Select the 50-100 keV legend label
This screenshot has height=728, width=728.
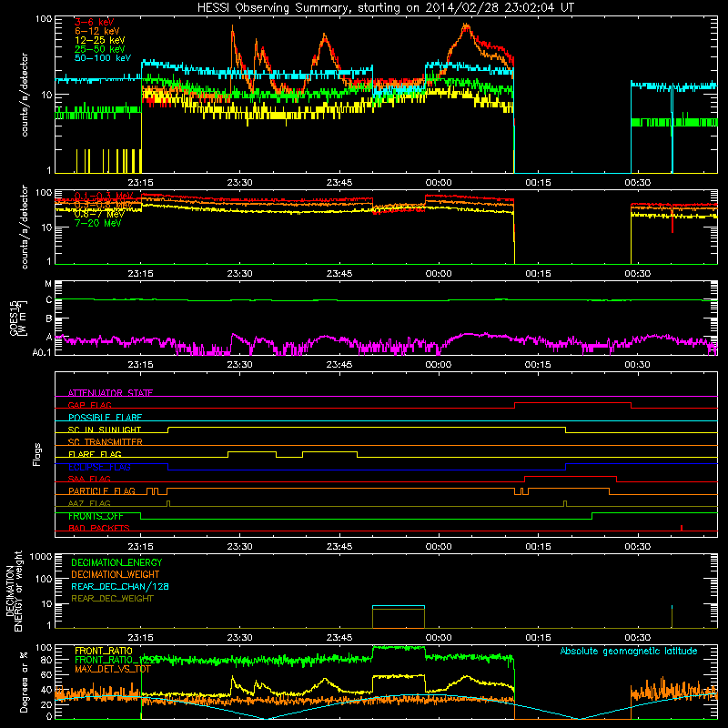pos(103,58)
